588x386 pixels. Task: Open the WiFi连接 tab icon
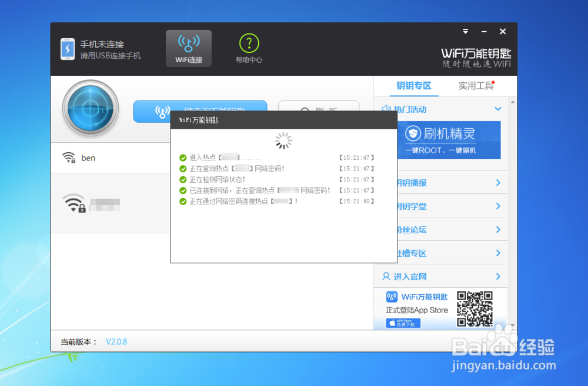[x=189, y=48]
